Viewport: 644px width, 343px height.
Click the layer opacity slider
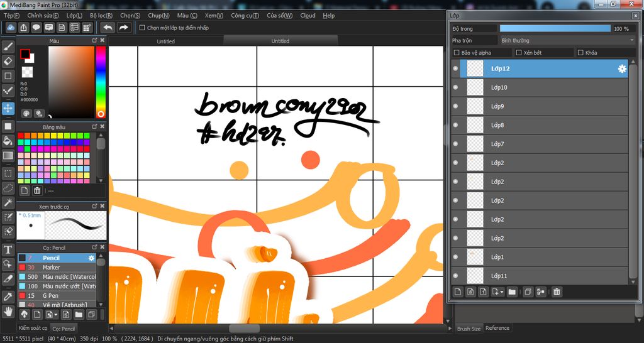[555, 28]
